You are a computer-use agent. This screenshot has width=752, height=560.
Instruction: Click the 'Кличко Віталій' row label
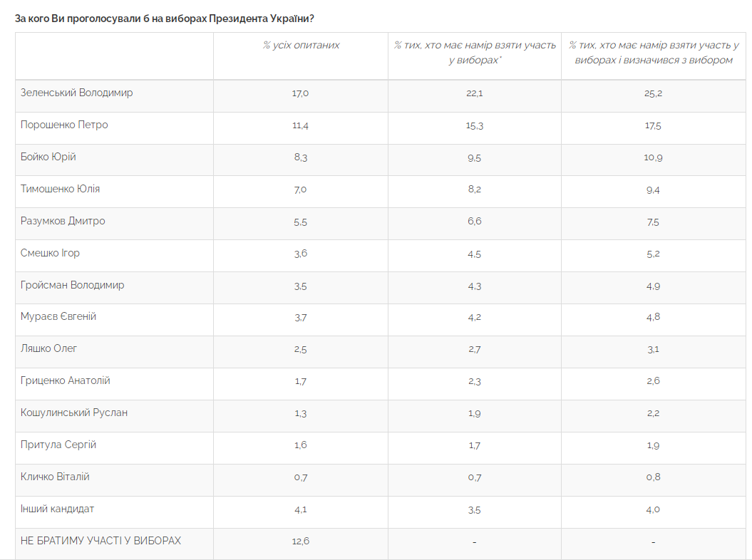point(56,477)
